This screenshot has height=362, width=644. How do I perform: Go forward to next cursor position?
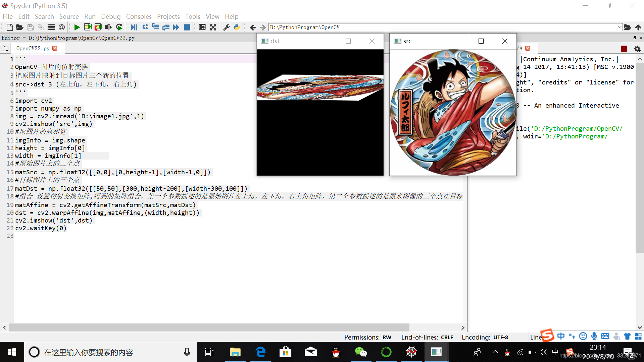pyautogui.click(x=263, y=27)
